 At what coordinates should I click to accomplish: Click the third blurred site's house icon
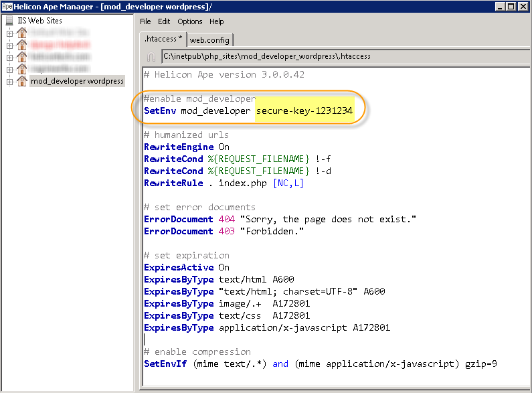pos(22,57)
